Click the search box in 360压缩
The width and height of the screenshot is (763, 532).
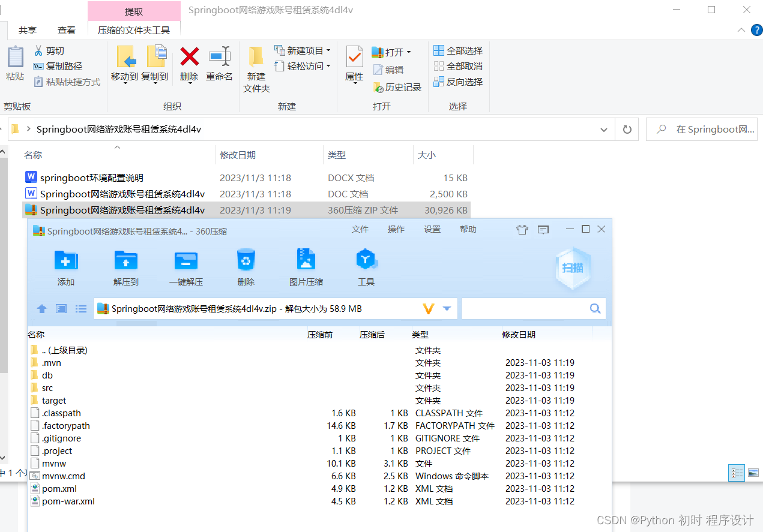click(x=531, y=308)
